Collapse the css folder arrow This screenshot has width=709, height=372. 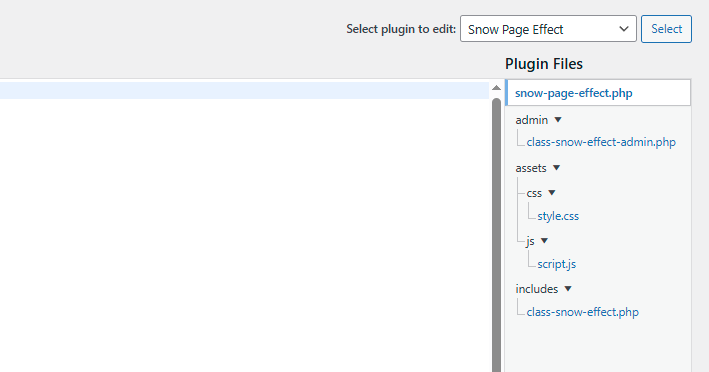(551, 193)
